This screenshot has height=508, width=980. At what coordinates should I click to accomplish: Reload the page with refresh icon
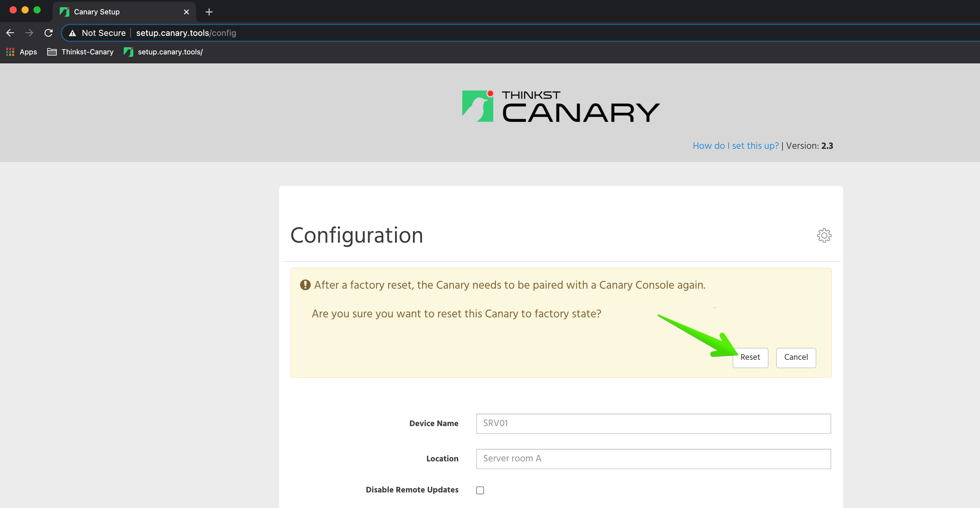click(x=48, y=33)
